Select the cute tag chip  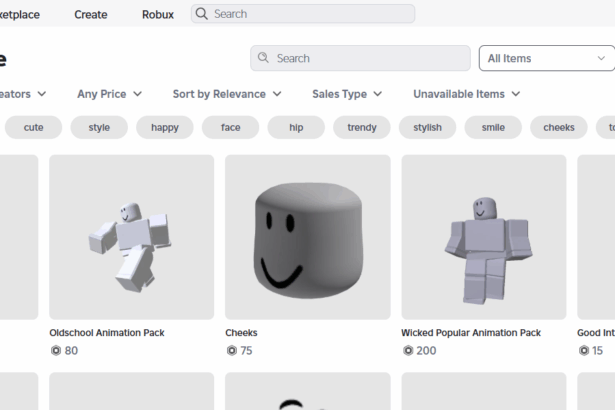coord(33,128)
